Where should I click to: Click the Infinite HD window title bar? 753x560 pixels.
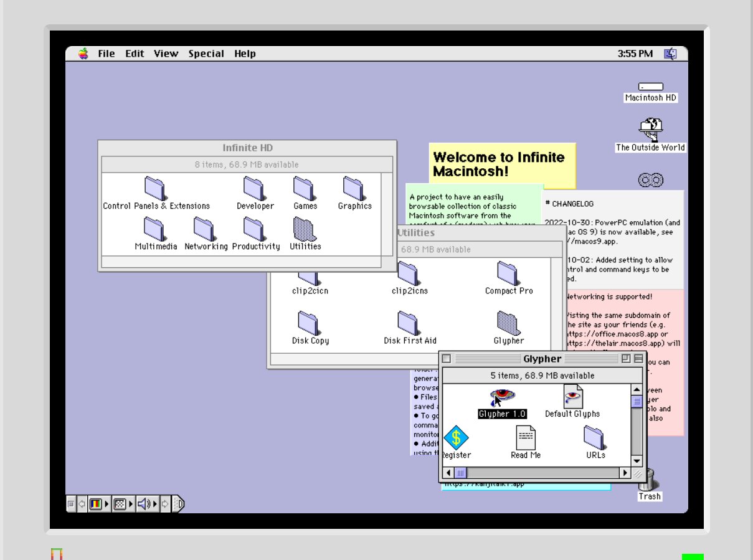247,148
